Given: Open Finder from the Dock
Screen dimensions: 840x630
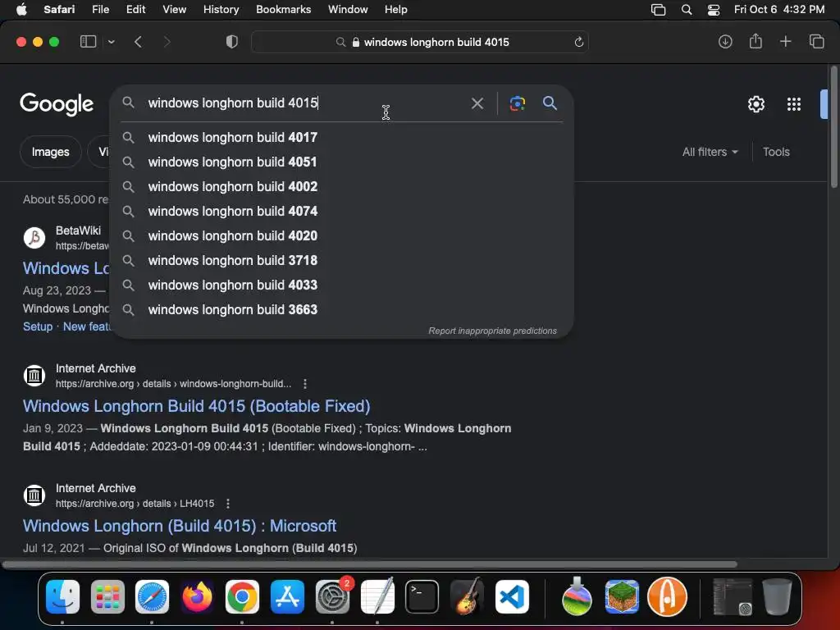Looking at the screenshot, I should [62, 596].
